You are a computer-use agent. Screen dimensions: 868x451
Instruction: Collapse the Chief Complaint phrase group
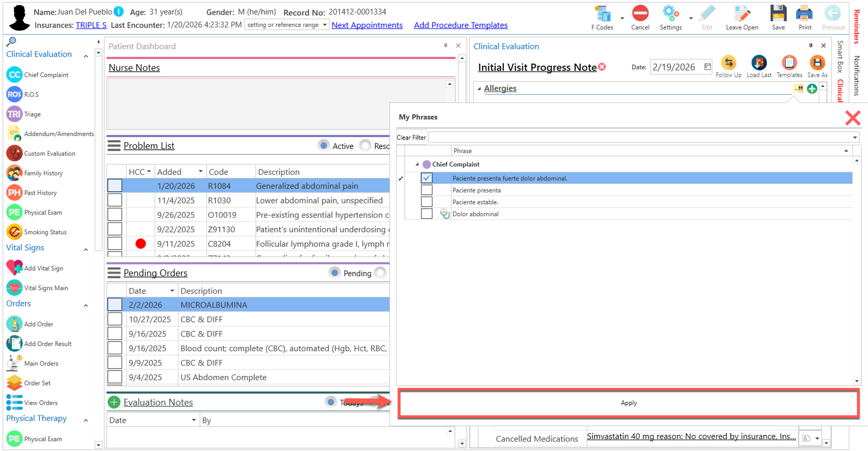417,164
